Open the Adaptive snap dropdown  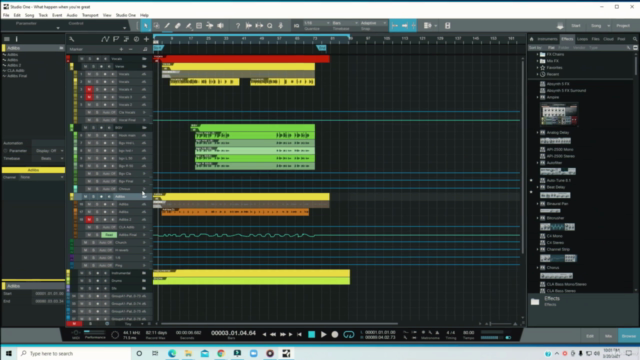tap(373, 23)
